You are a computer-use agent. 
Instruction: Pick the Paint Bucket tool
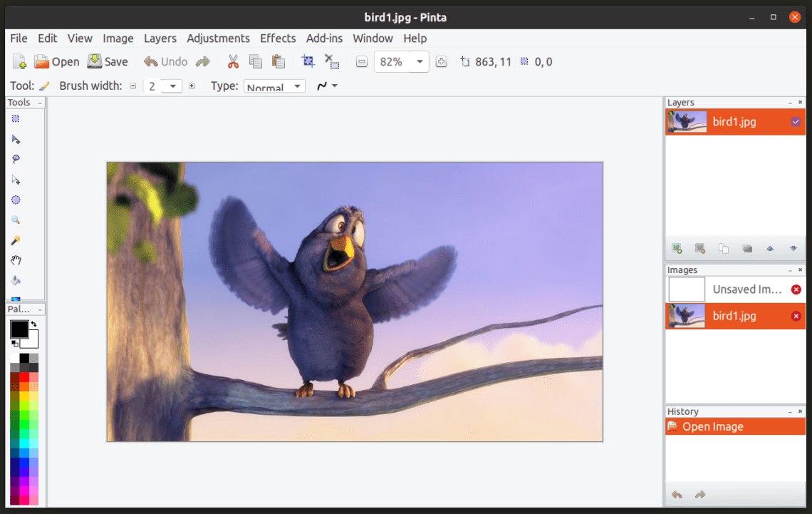pyautogui.click(x=16, y=280)
